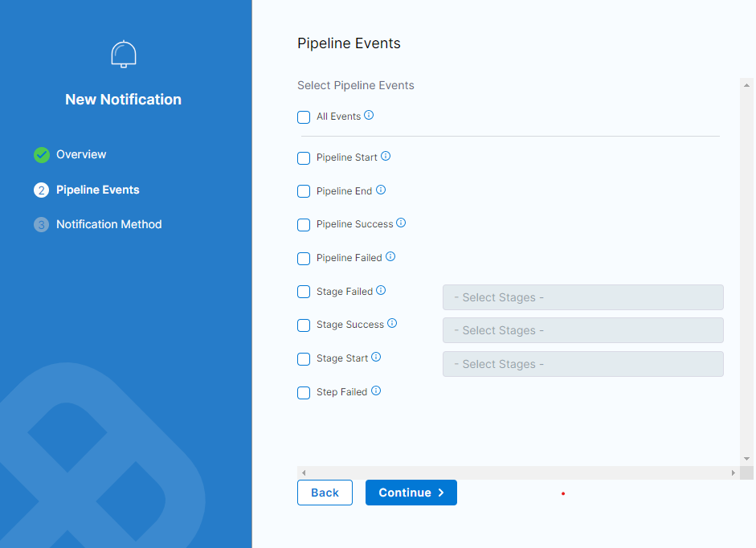Click the vertical scrollbar down arrow
The image size is (756, 548).
tap(746, 458)
